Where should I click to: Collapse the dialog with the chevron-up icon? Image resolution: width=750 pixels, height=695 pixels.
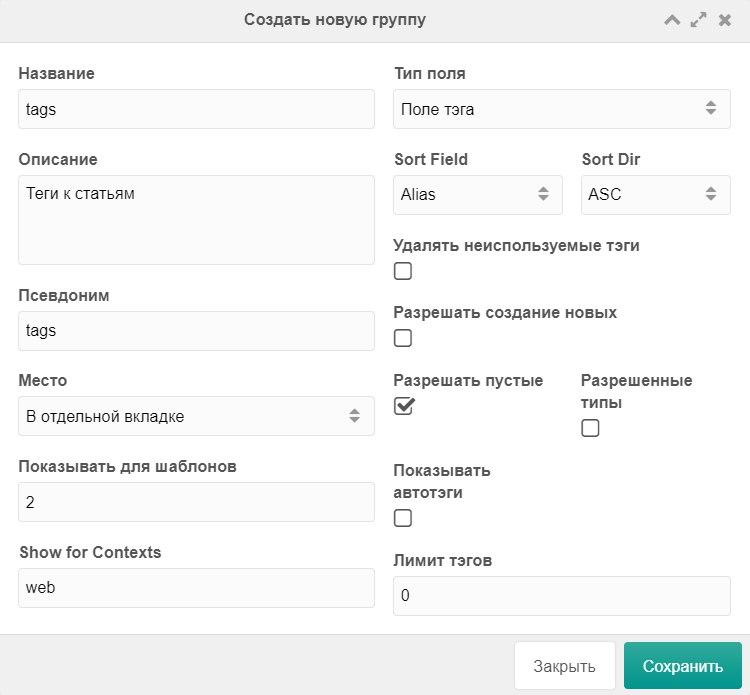(672, 20)
